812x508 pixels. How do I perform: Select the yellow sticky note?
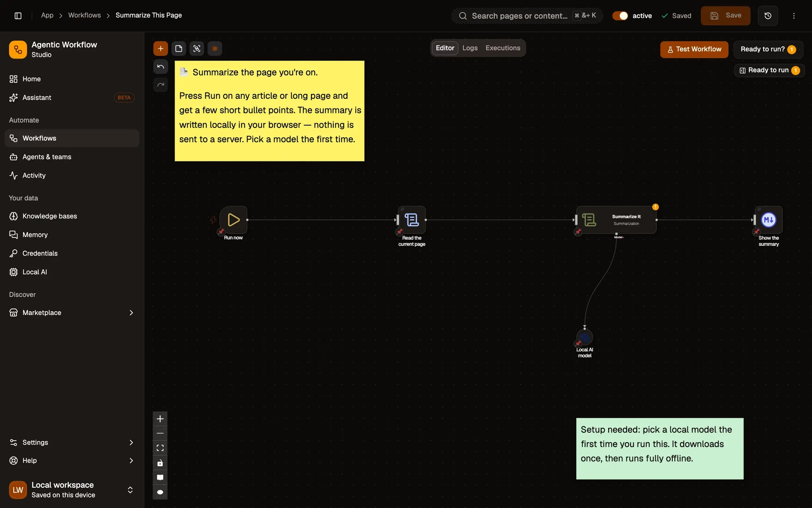point(270,111)
